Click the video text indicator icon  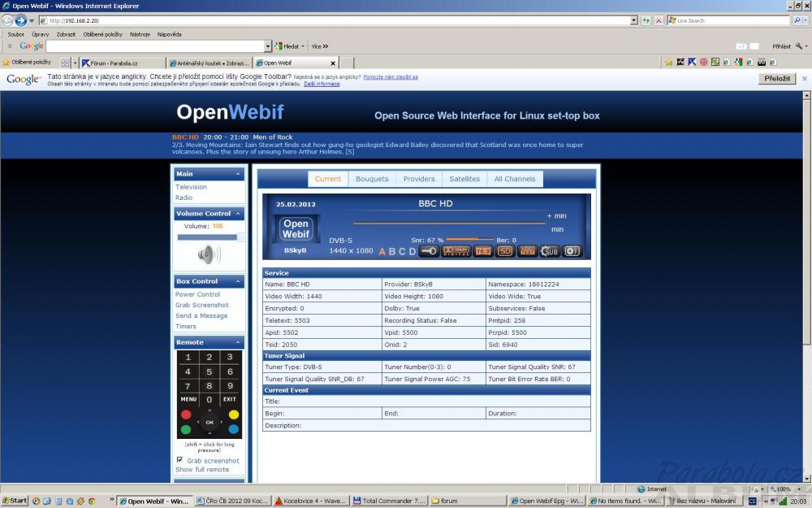(527, 251)
